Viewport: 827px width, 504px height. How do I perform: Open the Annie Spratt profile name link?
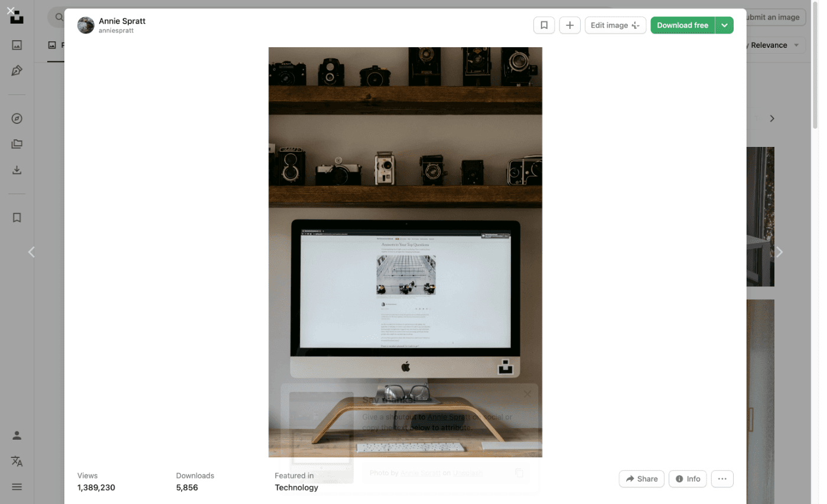[122, 21]
